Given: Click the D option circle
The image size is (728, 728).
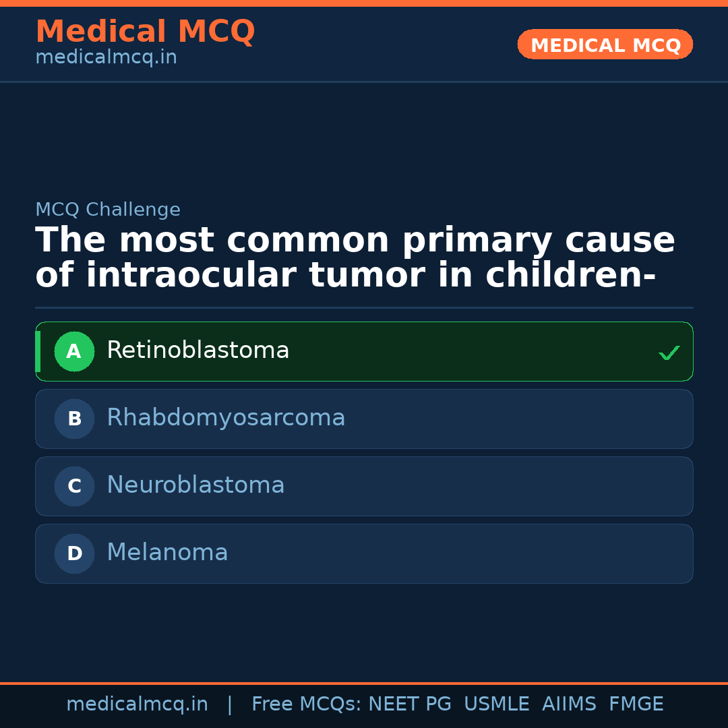Looking at the screenshot, I should coord(74,553).
